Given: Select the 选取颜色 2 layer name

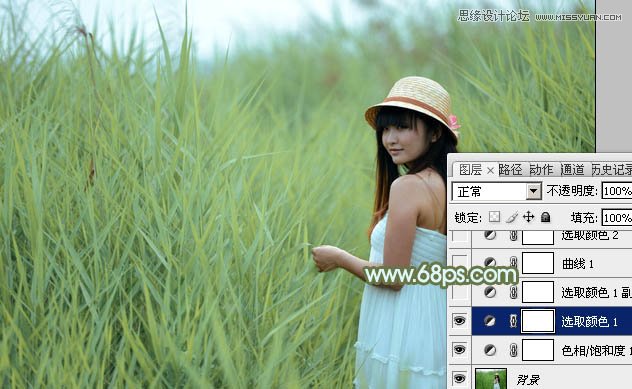Looking at the screenshot, I should pos(590,235).
